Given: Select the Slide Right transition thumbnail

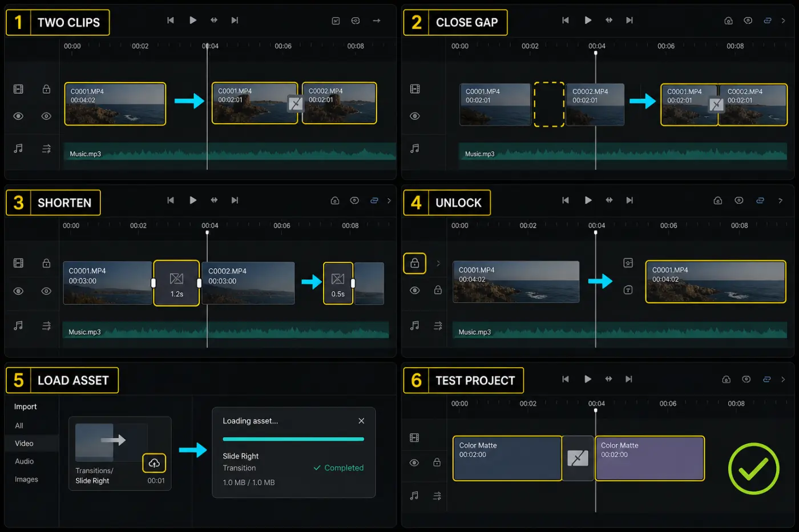Looking at the screenshot, I should [111, 442].
